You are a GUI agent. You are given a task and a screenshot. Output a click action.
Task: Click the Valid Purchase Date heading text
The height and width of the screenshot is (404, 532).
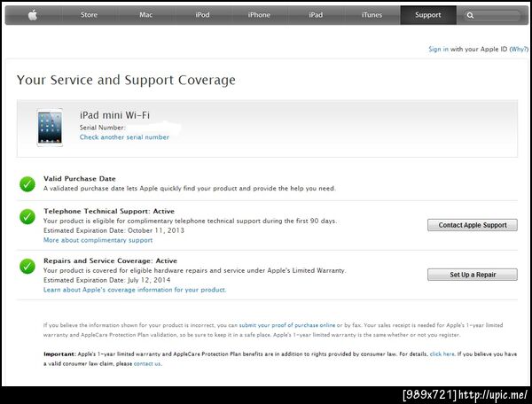click(x=80, y=179)
